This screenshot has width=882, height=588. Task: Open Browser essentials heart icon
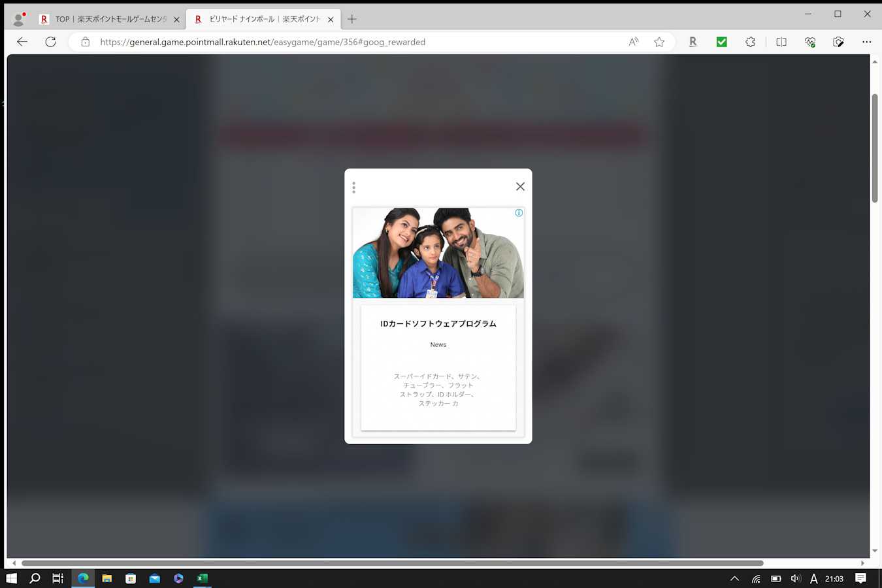point(810,42)
